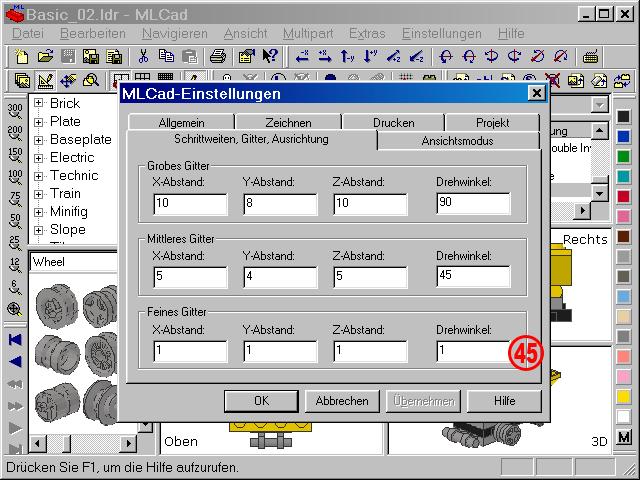Pick the black color swatch

(623, 116)
